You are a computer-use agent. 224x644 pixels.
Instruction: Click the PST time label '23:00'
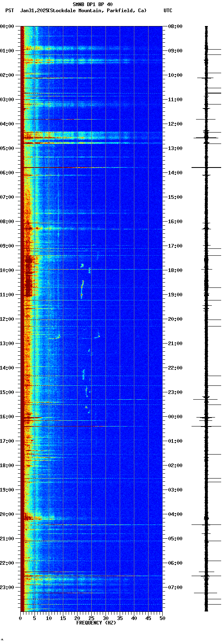[x=7, y=587]
